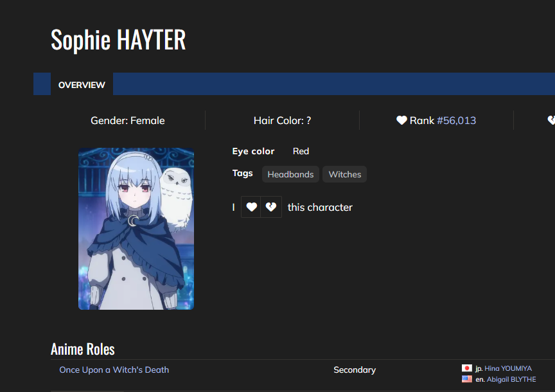Image resolution: width=555 pixels, height=392 pixels.
Task: Click the Sophie HAYTER page title
Action: click(118, 40)
